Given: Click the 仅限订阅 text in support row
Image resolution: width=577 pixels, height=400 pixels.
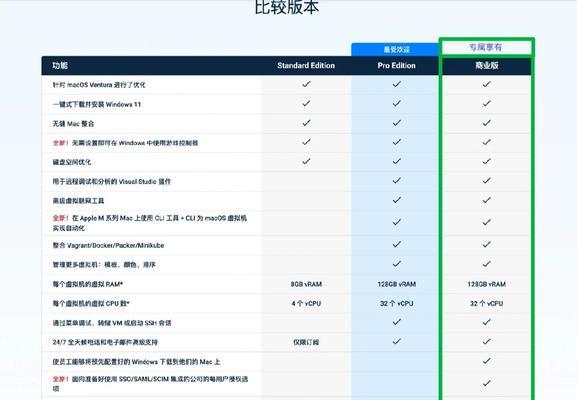Looking at the screenshot, I should click(306, 342).
